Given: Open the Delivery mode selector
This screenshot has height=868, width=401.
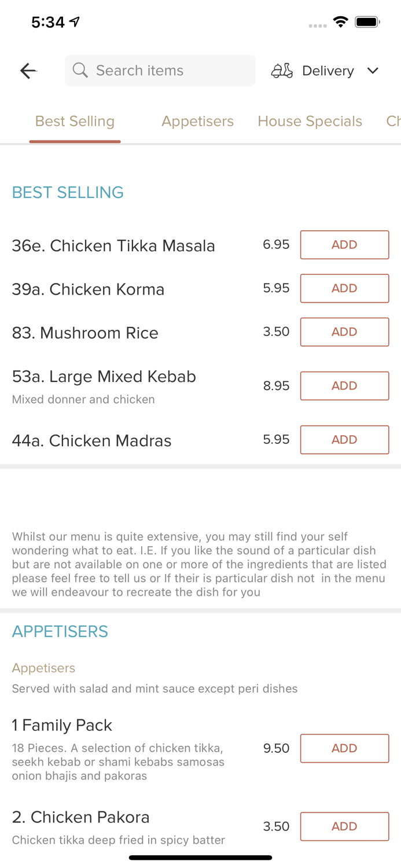Looking at the screenshot, I should point(328,71).
